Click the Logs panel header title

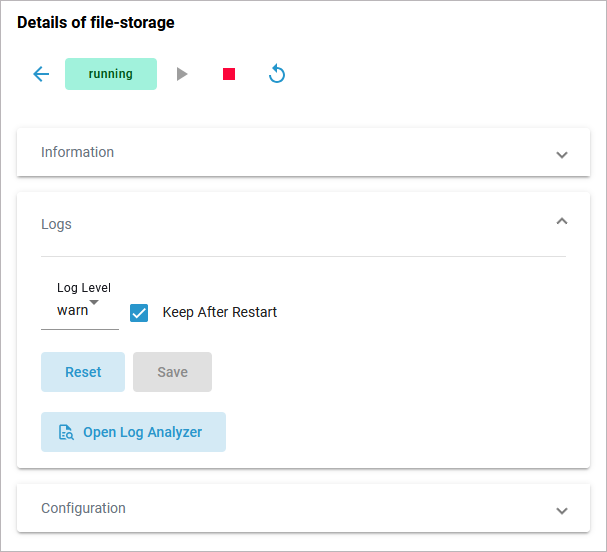[56, 224]
